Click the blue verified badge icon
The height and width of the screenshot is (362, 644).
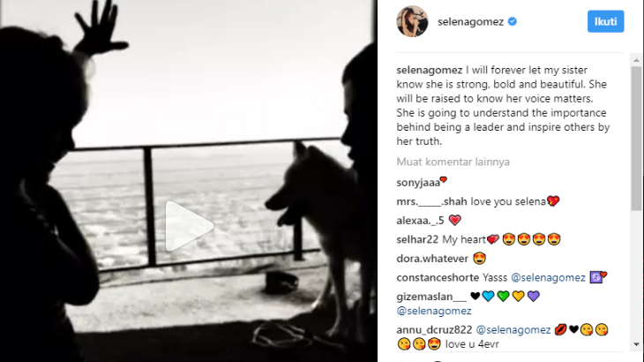coord(513,21)
